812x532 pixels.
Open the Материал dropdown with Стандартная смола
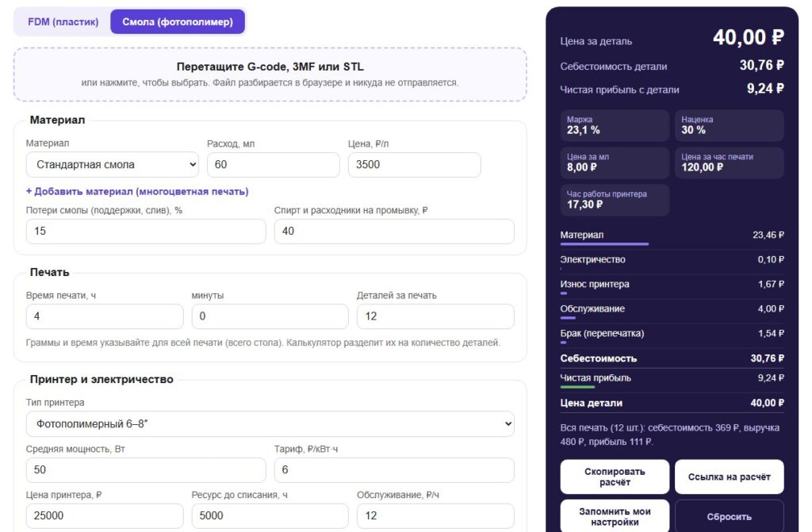[x=113, y=165]
